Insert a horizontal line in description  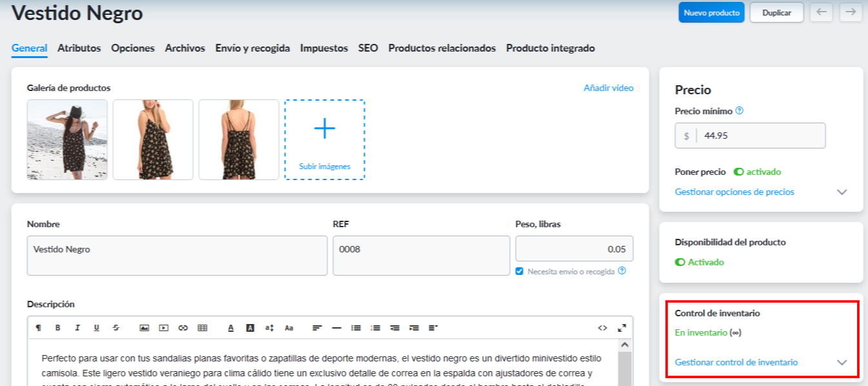coord(336,328)
